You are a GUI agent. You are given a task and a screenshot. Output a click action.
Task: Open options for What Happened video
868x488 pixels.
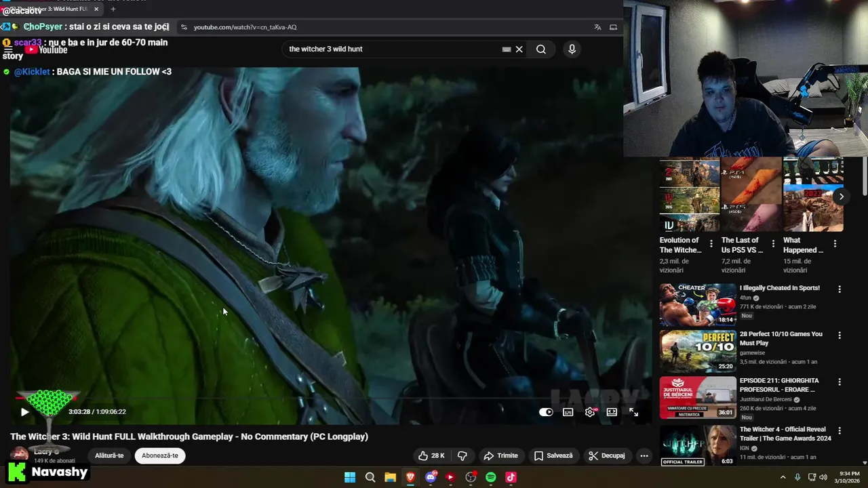[x=835, y=244]
